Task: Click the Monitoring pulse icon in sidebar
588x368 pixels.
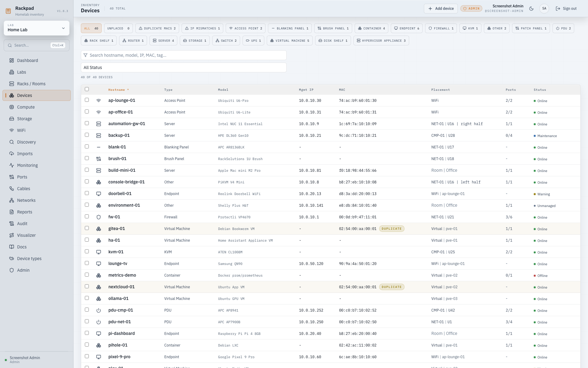Action: pos(12,165)
